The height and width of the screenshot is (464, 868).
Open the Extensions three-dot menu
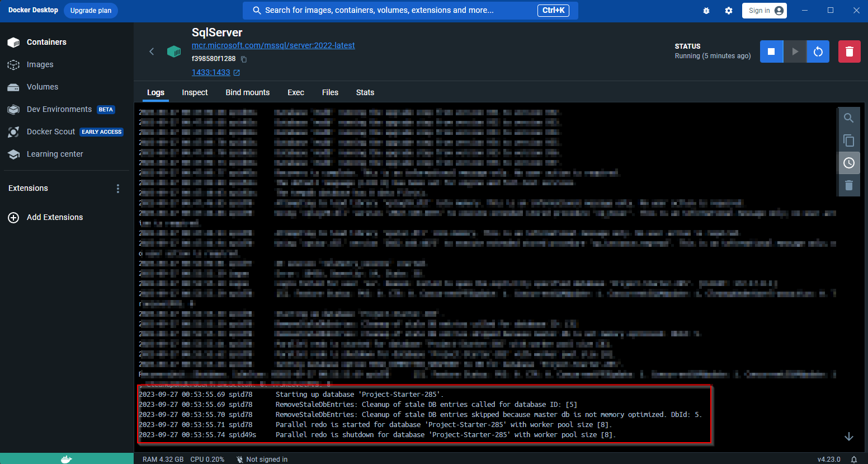click(x=117, y=189)
